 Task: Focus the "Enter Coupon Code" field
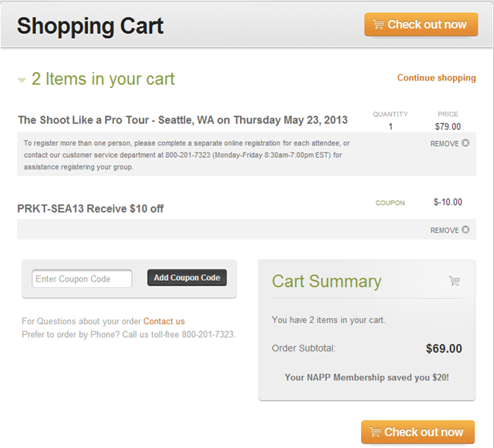point(82,279)
